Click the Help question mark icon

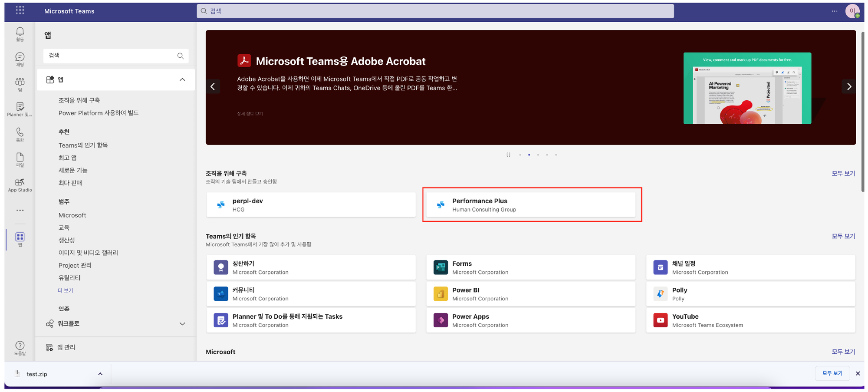click(x=20, y=347)
